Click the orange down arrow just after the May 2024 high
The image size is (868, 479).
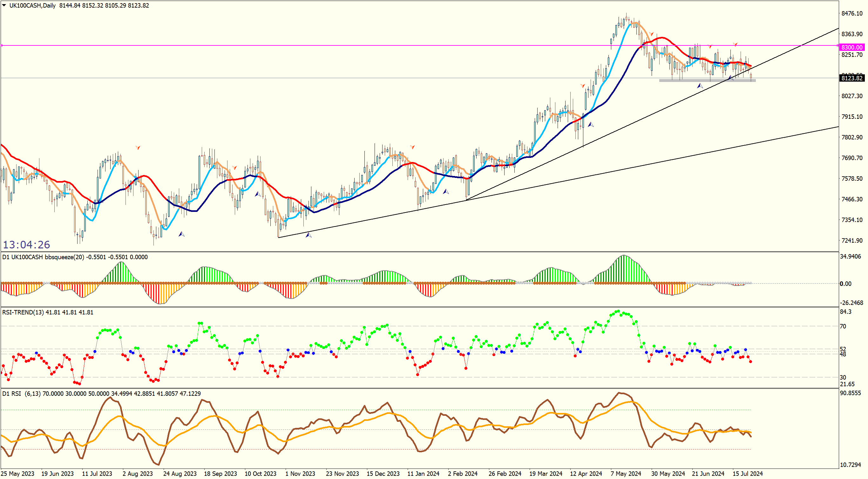tap(652, 34)
